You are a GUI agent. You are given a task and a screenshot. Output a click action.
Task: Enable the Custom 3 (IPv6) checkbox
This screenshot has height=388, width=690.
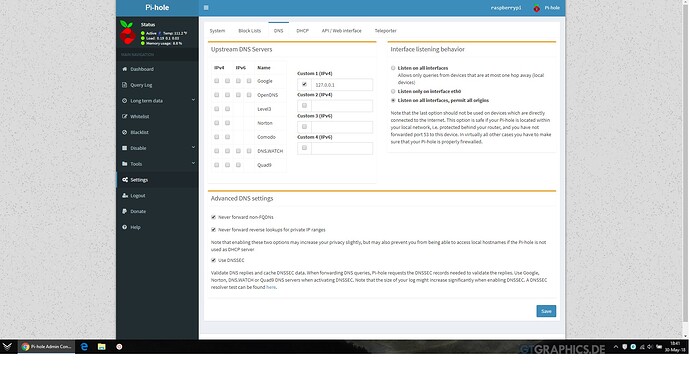click(x=304, y=127)
